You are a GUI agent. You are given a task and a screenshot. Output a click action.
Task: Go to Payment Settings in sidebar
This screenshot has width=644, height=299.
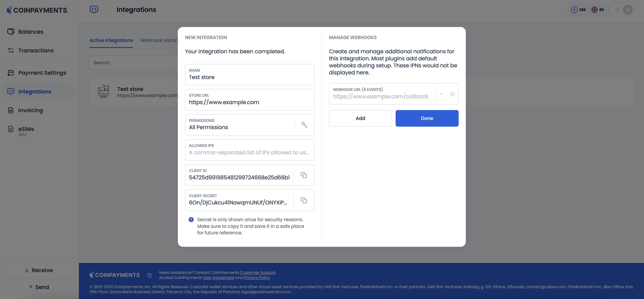click(x=42, y=73)
